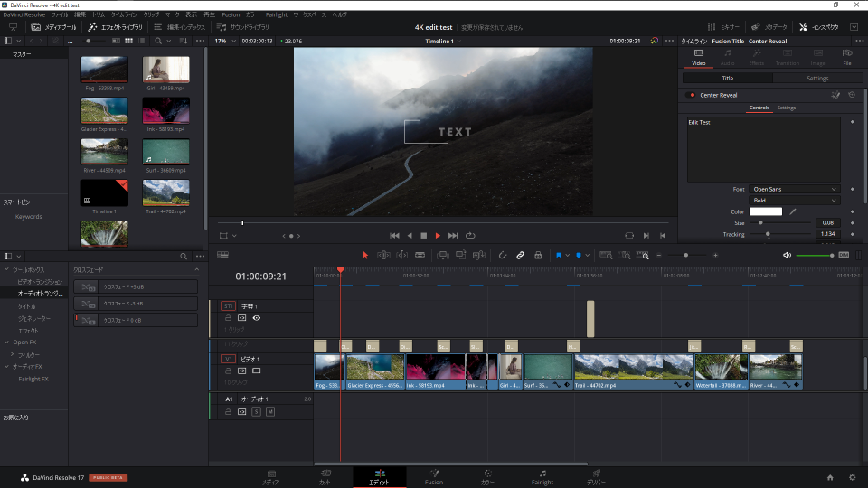868x488 pixels.
Task: Switch media pool to thumbnail grid view
Action: [x=129, y=41]
